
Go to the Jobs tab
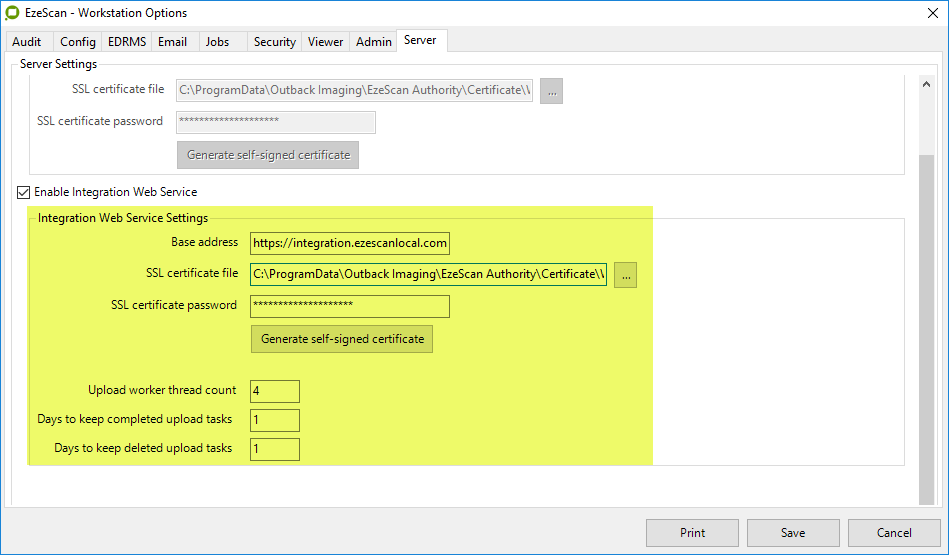coord(217,42)
